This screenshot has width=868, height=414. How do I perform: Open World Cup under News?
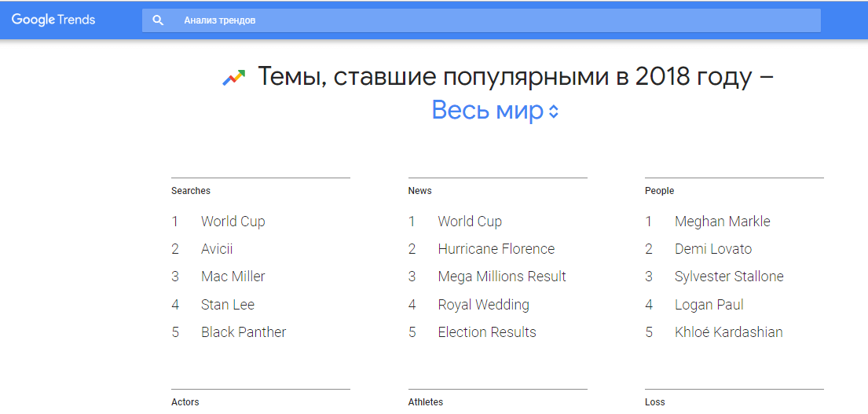click(x=470, y=222)
